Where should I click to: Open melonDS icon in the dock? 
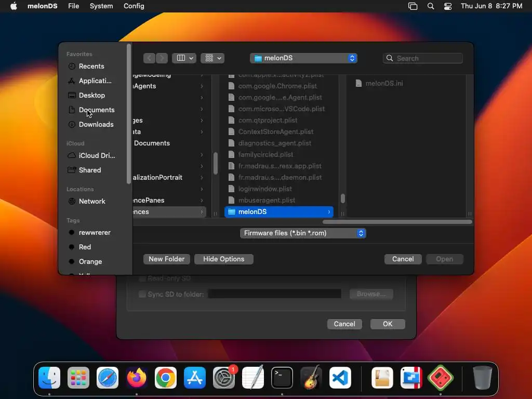441,378
